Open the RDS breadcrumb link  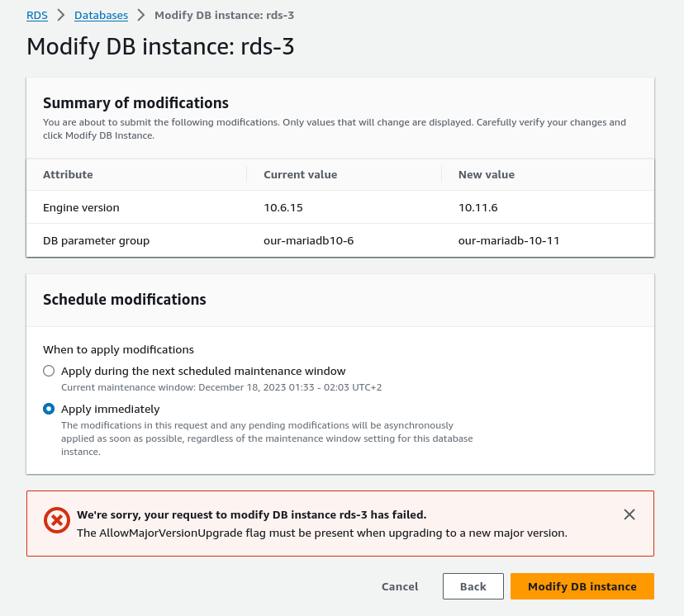[x=37, y=15]
